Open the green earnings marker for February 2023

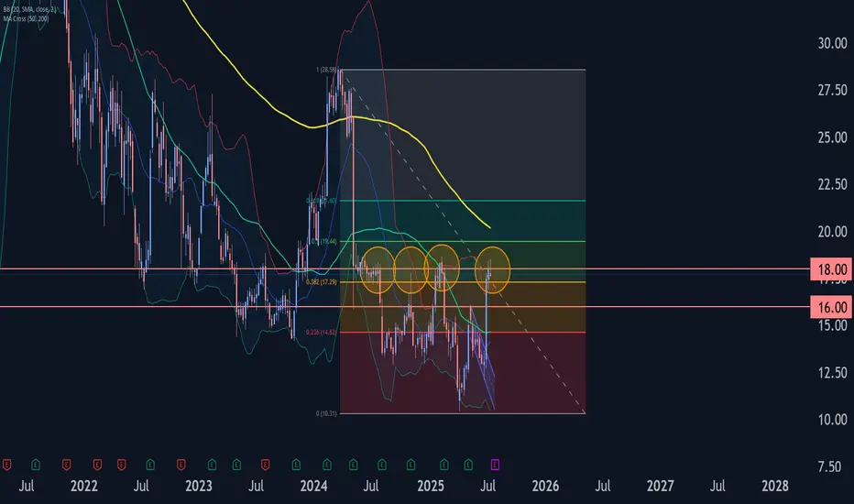coord(212,465)
